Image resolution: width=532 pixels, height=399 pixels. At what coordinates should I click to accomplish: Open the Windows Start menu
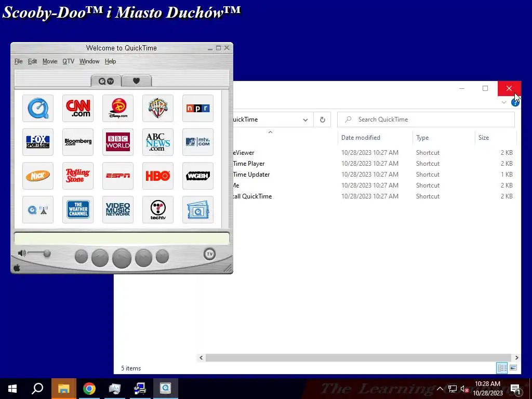[12, 389]
